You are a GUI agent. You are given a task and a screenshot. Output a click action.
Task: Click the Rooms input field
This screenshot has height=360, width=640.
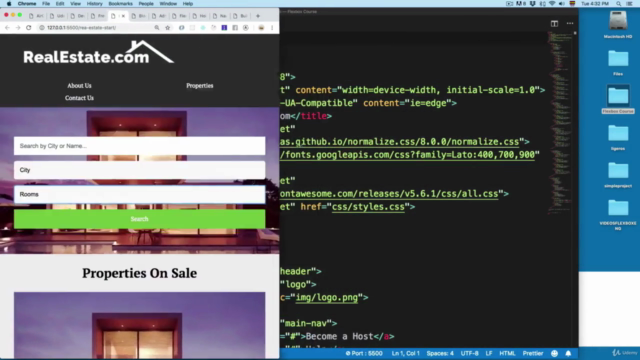[140, 194]
